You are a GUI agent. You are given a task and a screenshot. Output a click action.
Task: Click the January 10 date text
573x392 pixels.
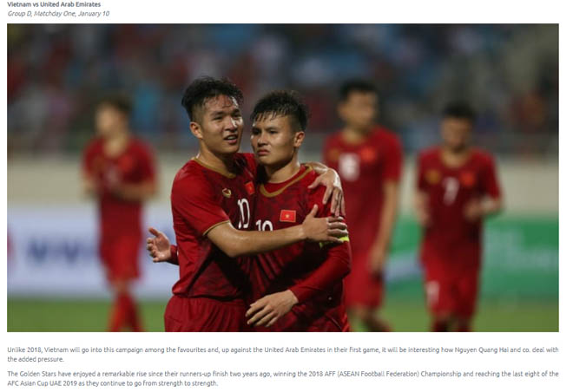(x=93, y=14)
